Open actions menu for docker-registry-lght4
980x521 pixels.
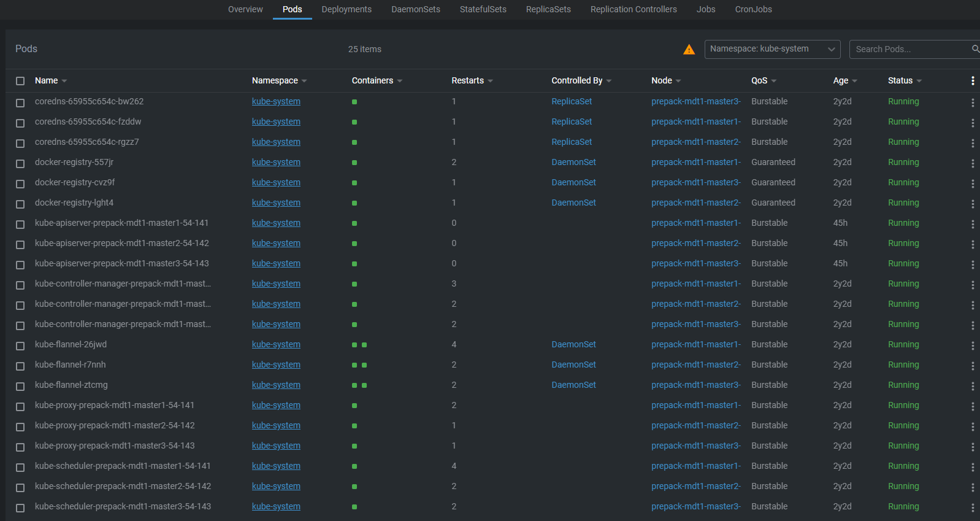click(x=973, y=204)
